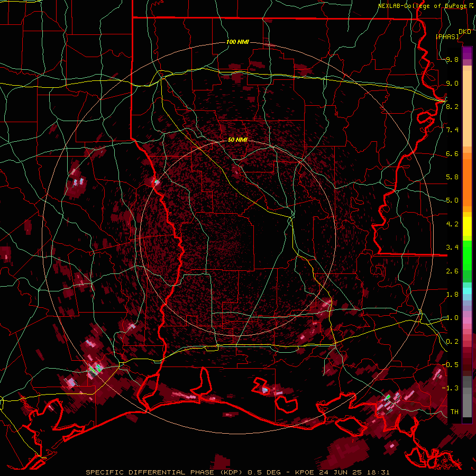
Task: Click the 1.0 value on color scale
Action: click(452, 318)
